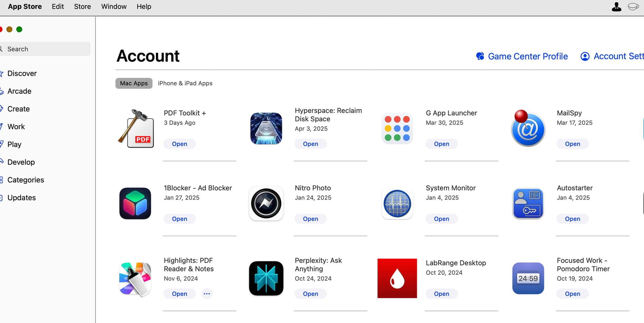Click the Hyperspace disk space app icon
This screenshot has height=323, width=644.
[x=266, y=129]
